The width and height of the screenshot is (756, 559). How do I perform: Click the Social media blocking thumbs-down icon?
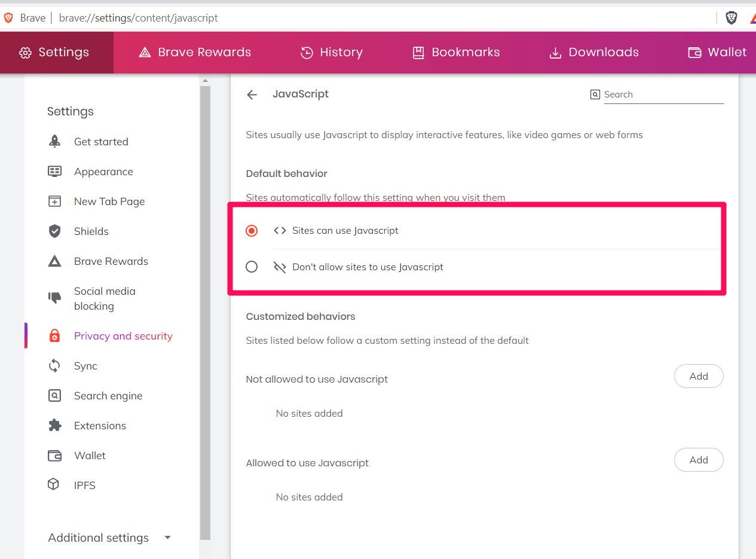tap(54, 298)
